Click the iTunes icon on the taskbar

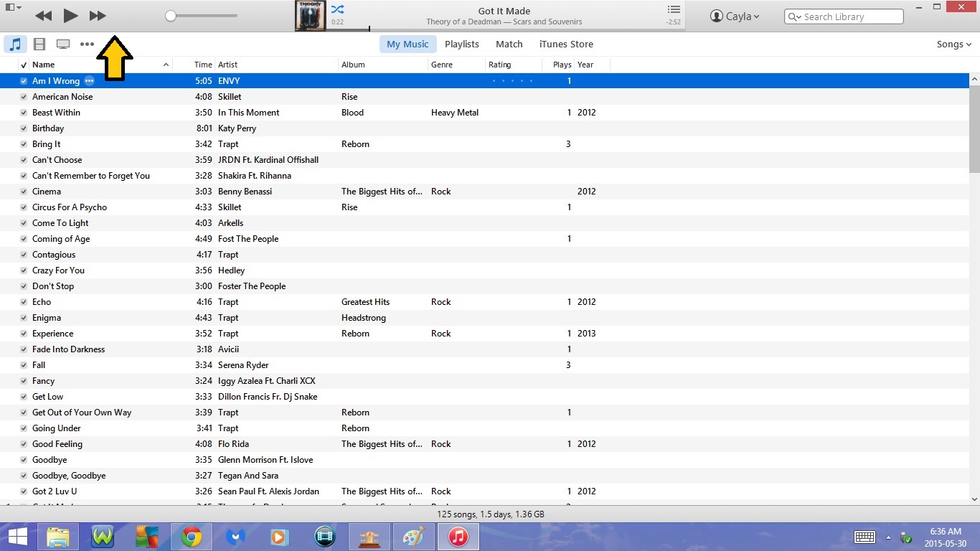(x=458, y=537)
